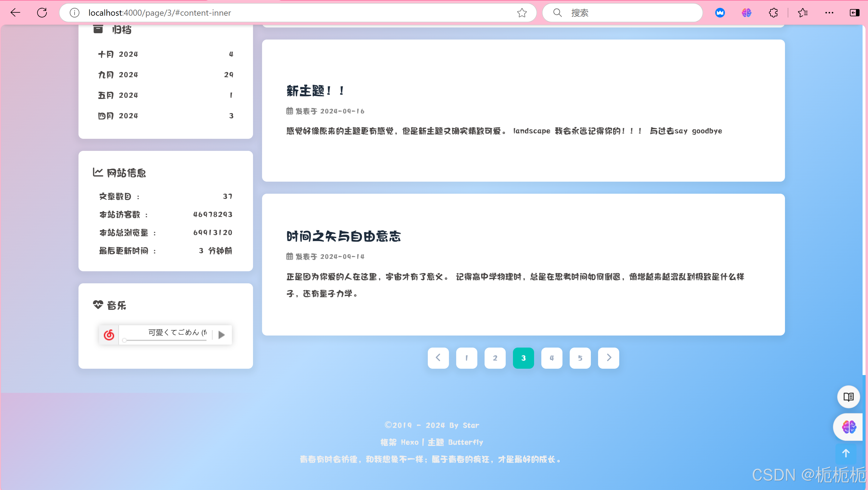Image resolution: width=868 pixels, height=490 pixels.
Task: Bookmark page with the star icon
Action: tap(522, 13)
